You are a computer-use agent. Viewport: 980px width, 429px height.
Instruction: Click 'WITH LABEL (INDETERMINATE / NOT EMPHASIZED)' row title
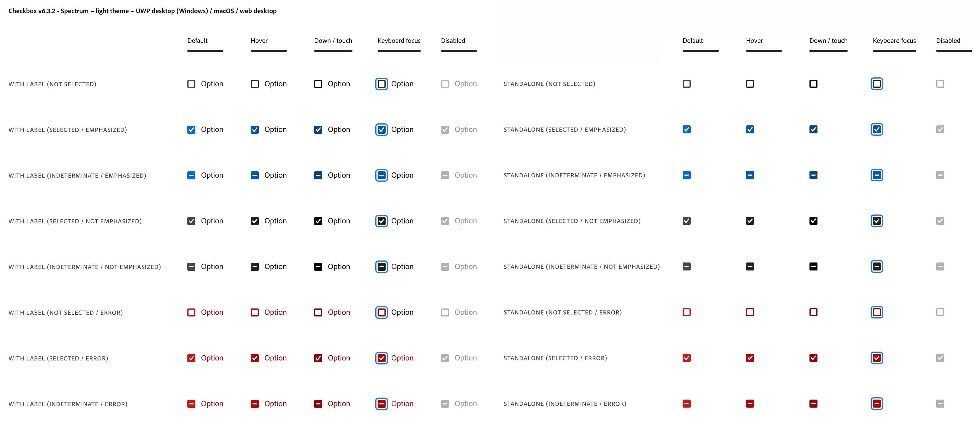[85, 266]
